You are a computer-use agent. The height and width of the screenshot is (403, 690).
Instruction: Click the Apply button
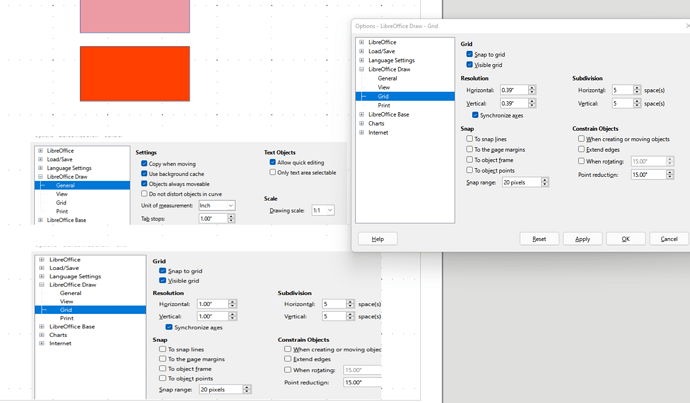[x=582, y=239]
